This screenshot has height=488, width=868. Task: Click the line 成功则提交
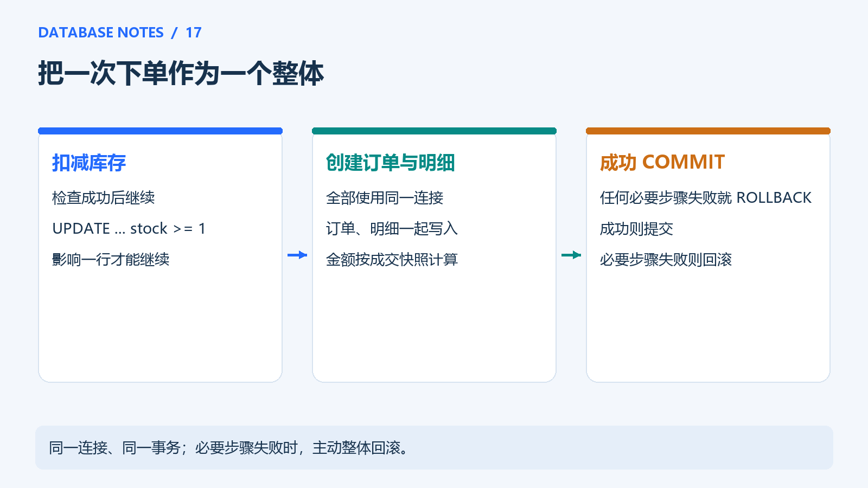[636, 229]
